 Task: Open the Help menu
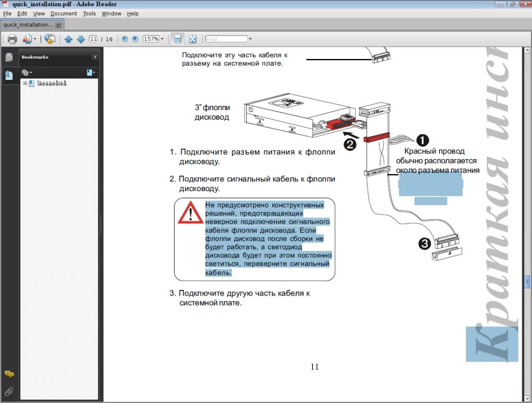pyautogui.click(x=133, y=14)
